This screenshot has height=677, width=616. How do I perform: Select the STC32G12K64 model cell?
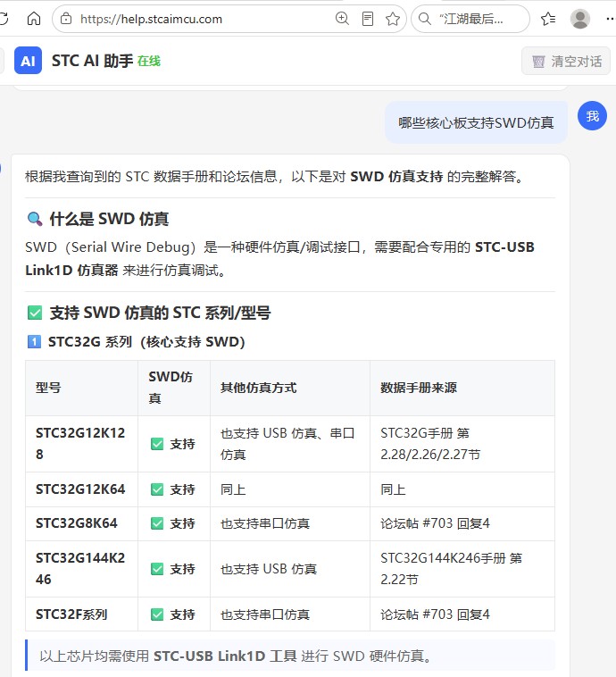click(81, 489)
